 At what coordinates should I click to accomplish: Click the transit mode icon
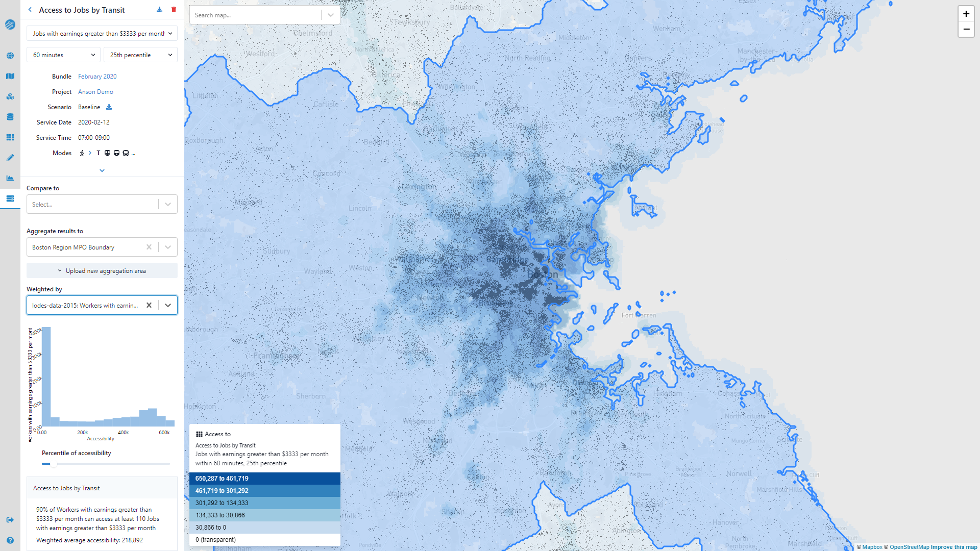(x=99, y=153)
